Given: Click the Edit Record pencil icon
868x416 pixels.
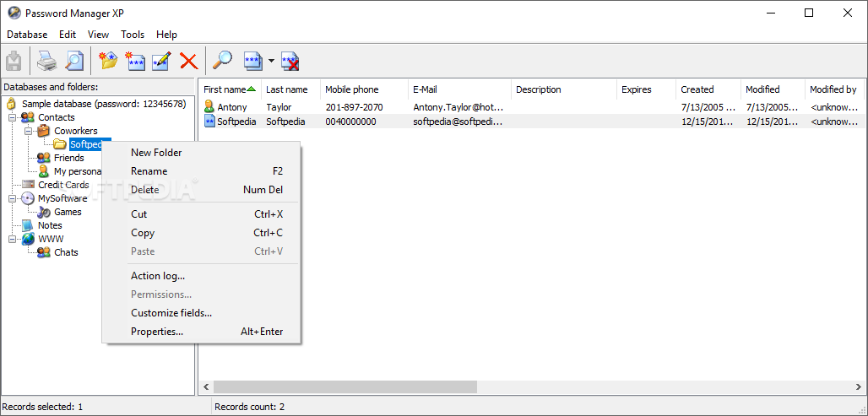Looking at the screenshot, I should pyautogui.click(x=161, y=60).
